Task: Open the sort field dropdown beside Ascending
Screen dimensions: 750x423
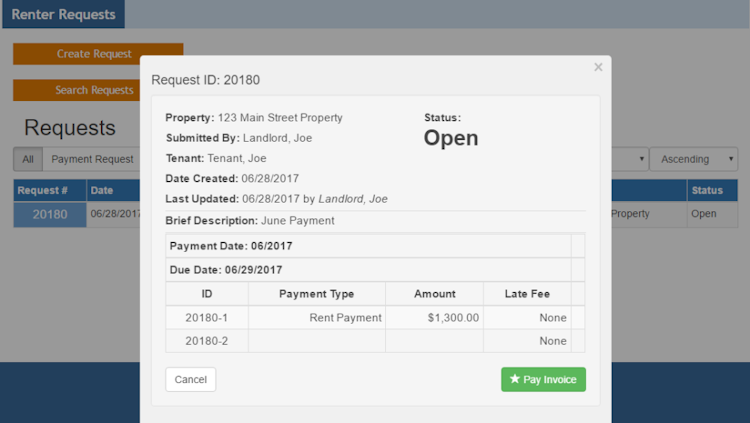Action: tap(629, 159)
